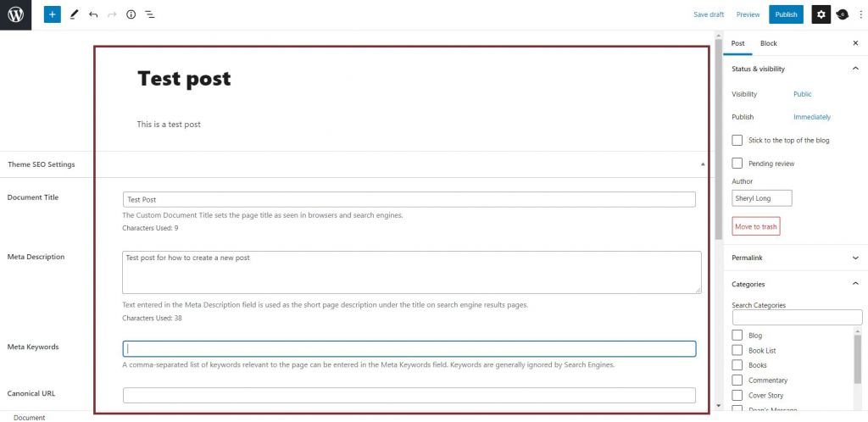Viewport: 868px width, 422px height.
Task: Tick the Blog category checkbox
Action: click(x=737, y=336)
